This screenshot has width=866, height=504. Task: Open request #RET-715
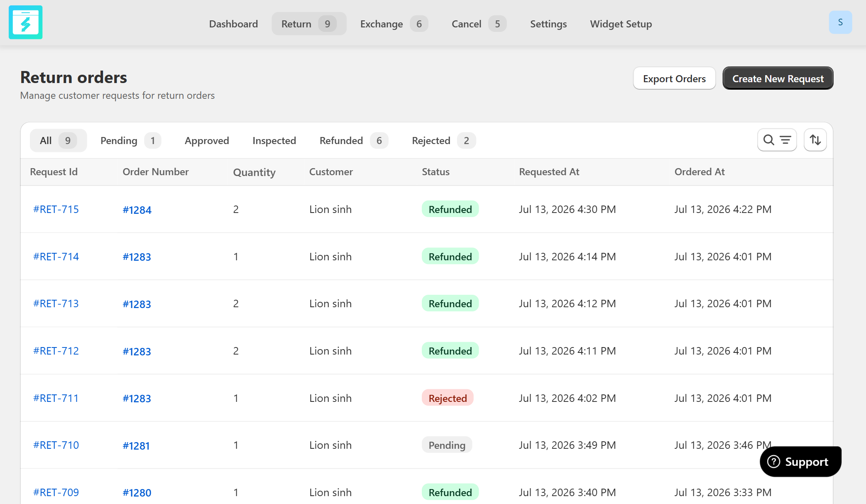click(x=56, y=209)
